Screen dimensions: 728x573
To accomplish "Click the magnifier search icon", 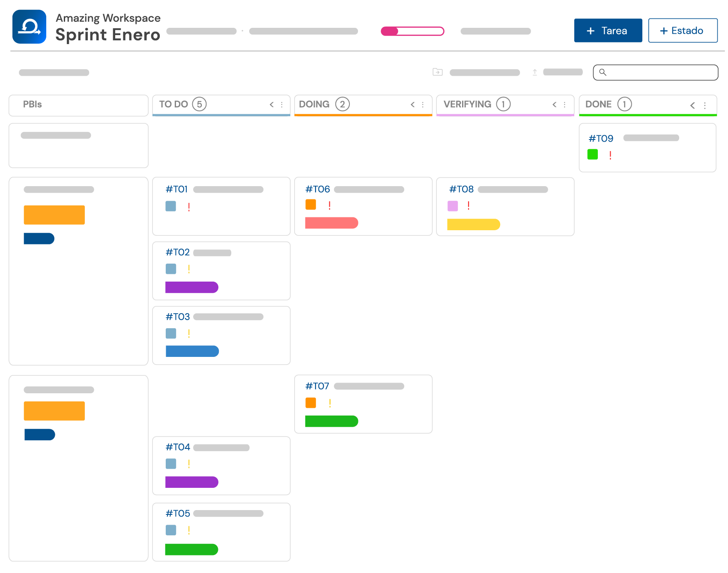I will (x=603, y=72).
